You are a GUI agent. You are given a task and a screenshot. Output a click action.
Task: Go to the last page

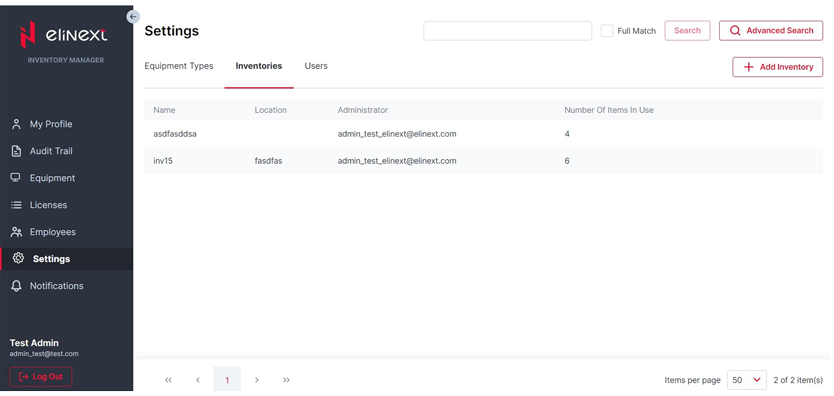click(x=286, y=380)
